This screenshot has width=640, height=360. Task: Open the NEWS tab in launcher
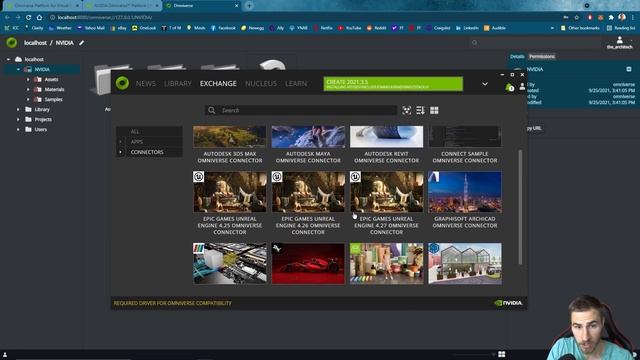[146, 84]
